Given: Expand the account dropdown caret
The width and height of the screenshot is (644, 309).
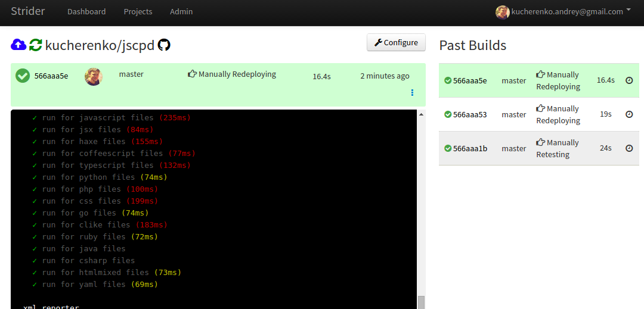Looking at the screenshot, I should (x=628, y=11).
